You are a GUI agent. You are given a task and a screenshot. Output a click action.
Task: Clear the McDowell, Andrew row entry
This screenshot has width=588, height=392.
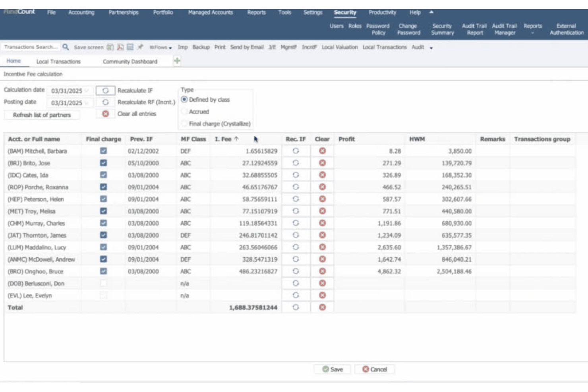322,259
